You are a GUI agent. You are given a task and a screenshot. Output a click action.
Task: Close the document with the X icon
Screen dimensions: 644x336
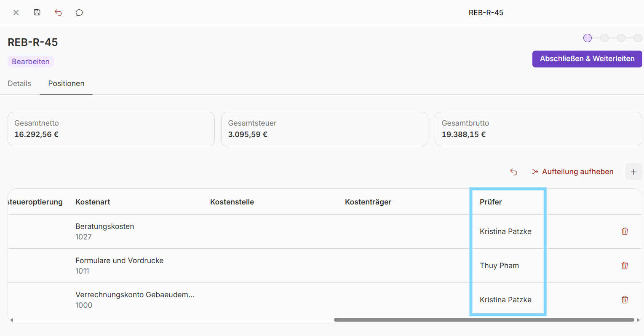pos(16,13)
